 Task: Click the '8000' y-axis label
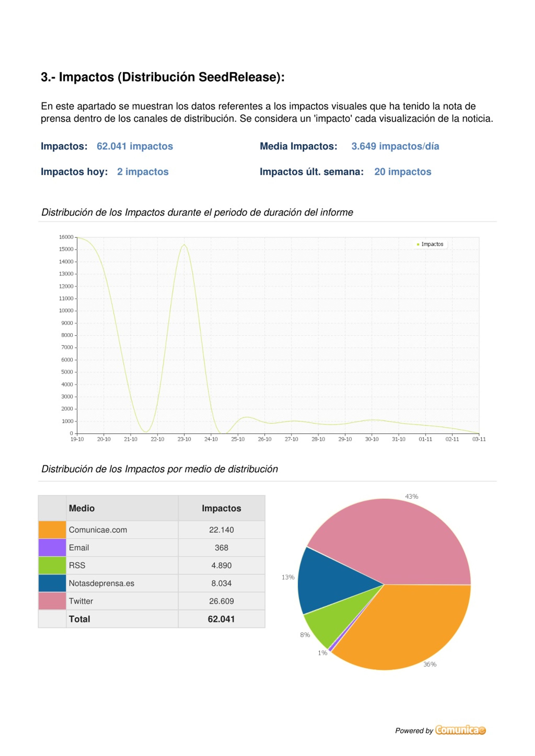[x=67, y=335]
